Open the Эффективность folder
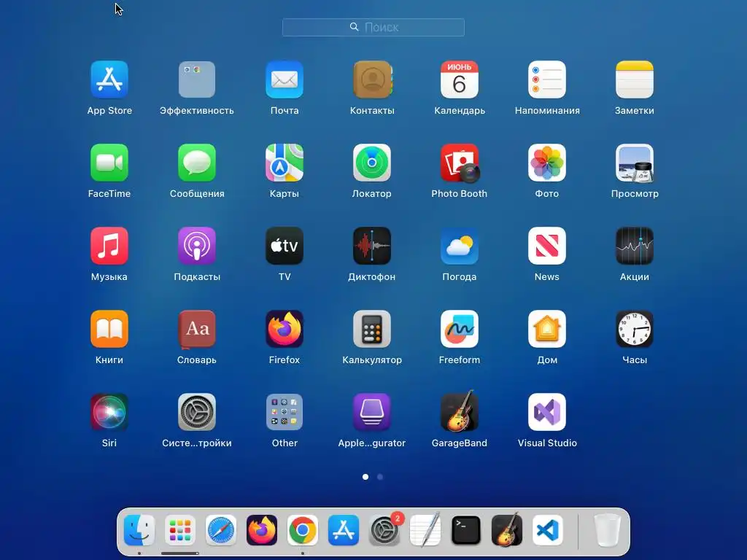The width and height of the screenshot is (747, 560). [197, 79]
